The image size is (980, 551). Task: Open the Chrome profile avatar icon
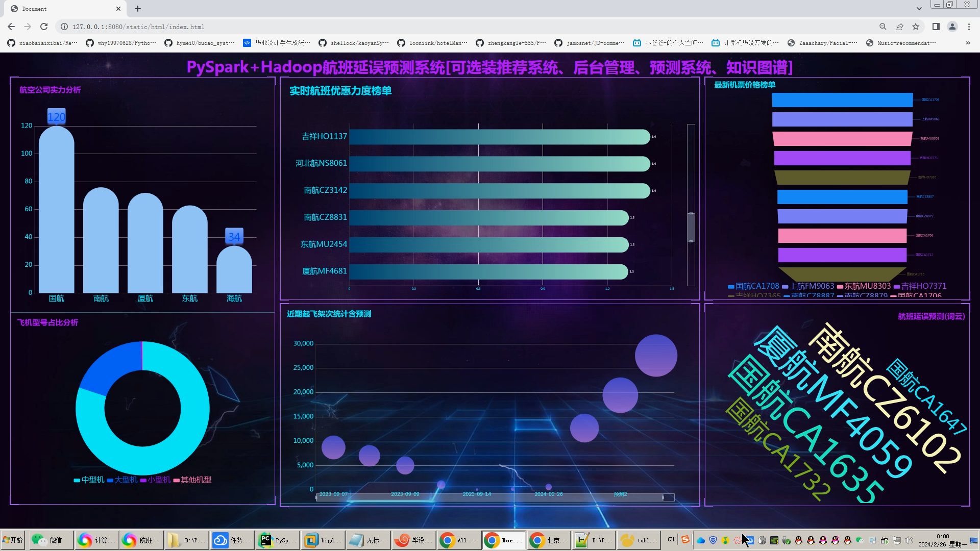tap(952, 27)
